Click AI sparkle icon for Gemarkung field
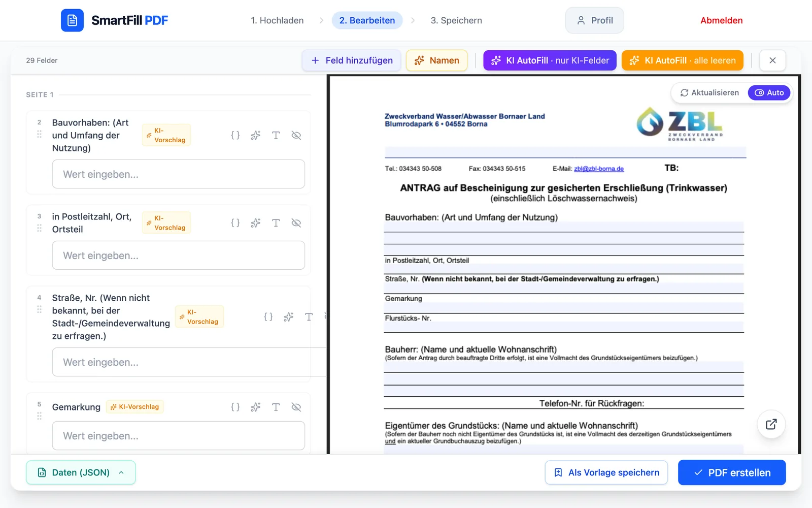This screenshot has height=508, width=812. point(255,407)
